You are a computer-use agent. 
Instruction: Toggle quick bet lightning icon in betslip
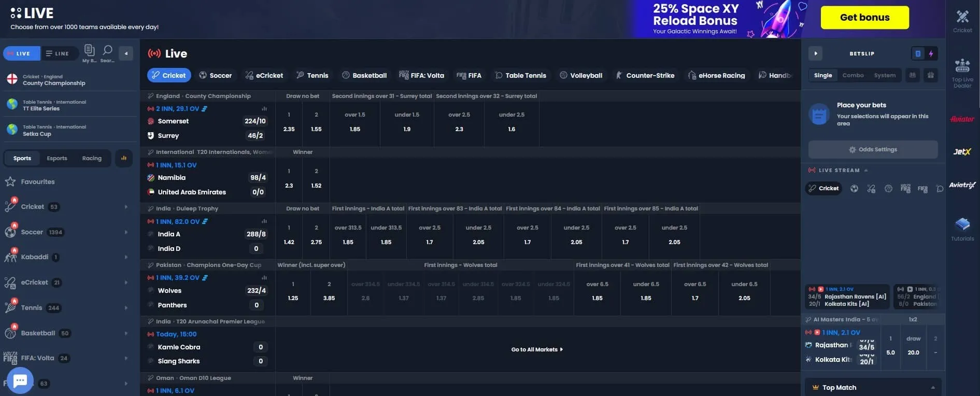click(x=931, y=53)
